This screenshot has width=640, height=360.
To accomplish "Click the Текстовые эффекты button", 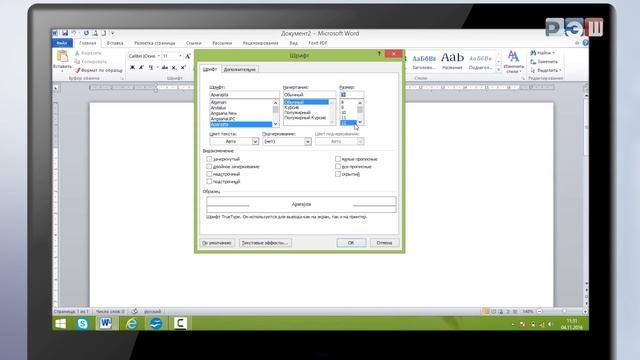I will click(265, 243).
